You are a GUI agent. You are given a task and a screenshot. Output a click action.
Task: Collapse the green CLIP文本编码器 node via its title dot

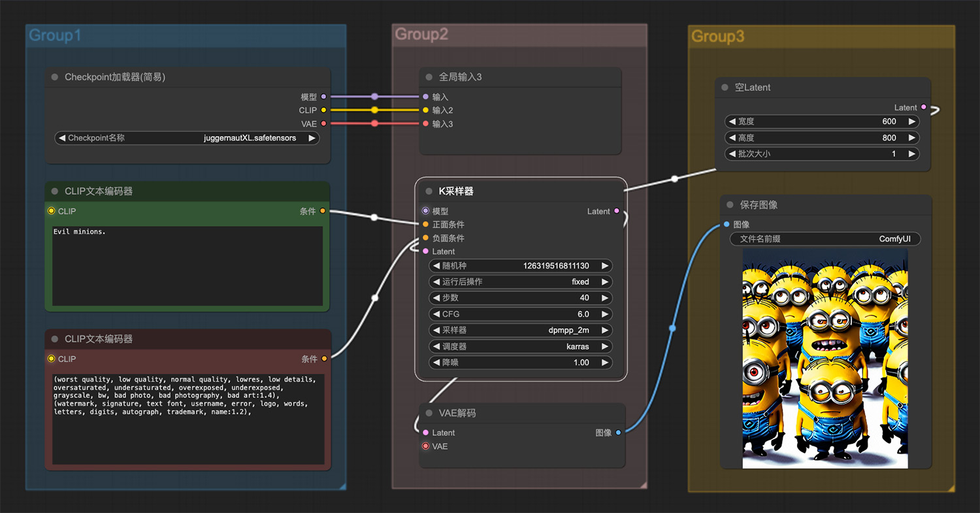(x=55, y=191)
